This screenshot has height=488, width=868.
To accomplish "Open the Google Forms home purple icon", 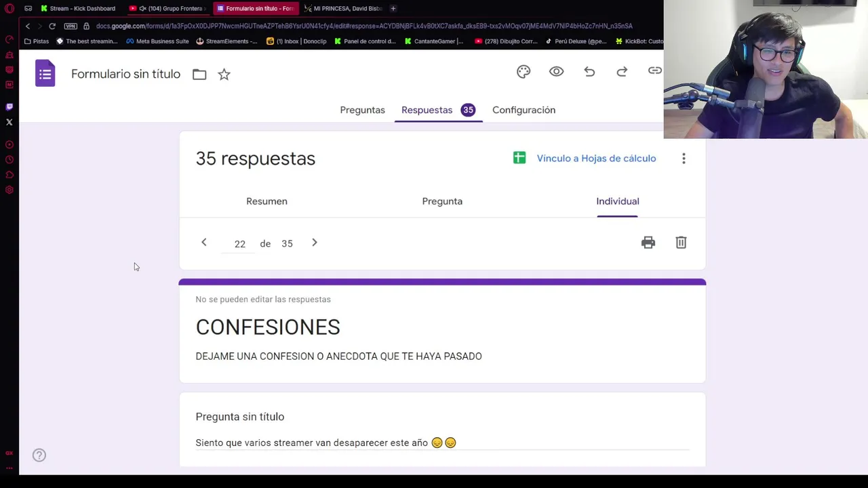I will pos(45,73).
